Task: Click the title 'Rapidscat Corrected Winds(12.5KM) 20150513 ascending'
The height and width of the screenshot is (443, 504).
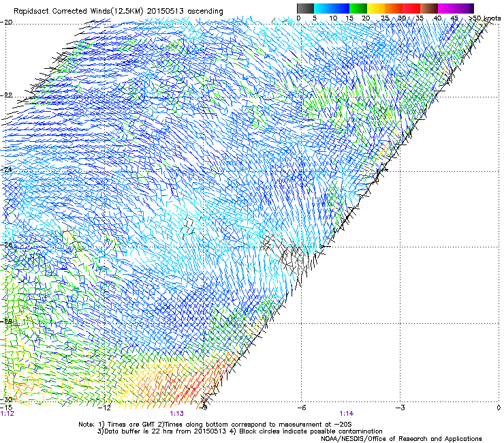Action: pyautogui.click(x=119, y=11)
